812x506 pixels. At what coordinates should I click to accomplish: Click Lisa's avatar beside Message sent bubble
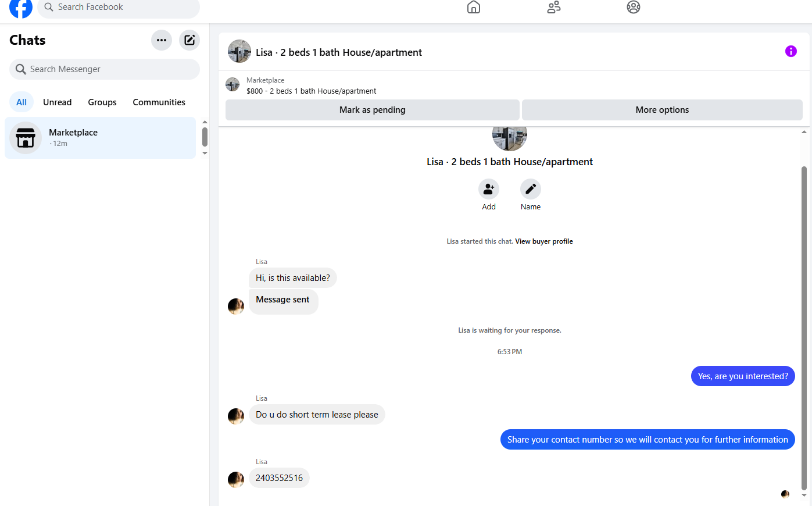coord(236,307)
